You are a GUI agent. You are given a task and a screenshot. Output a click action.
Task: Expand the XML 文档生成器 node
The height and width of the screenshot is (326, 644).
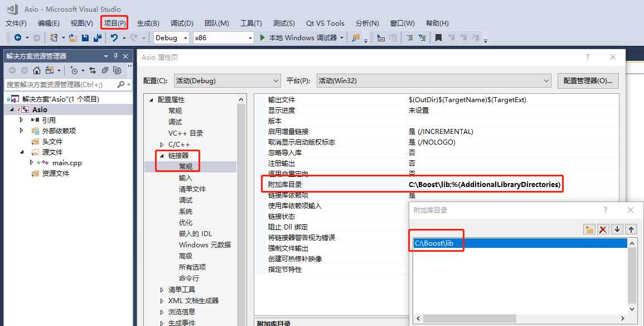162,301
